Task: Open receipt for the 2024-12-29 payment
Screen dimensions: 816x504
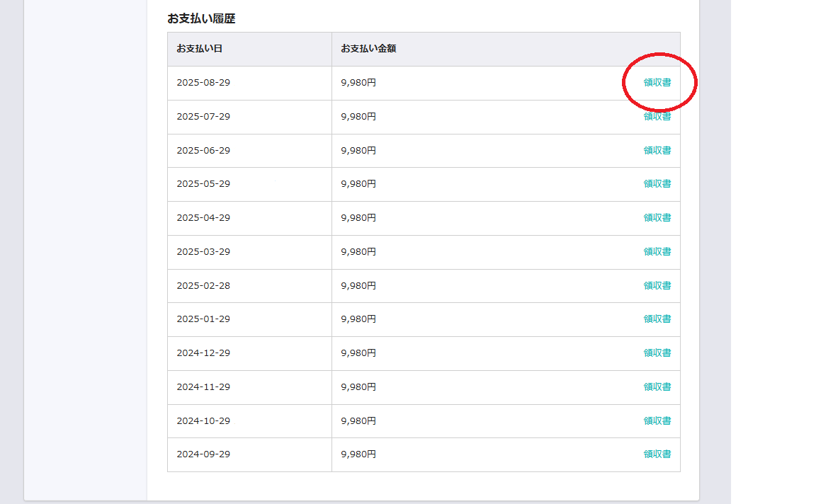Action: pos(657,353)
